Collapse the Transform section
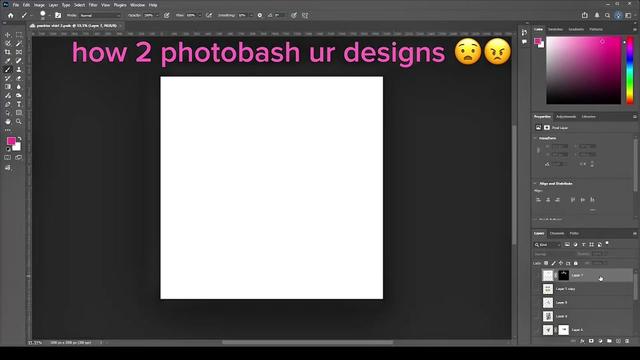Image resolution: width=640 pixels, height=360 pixels. coord(535,138)
